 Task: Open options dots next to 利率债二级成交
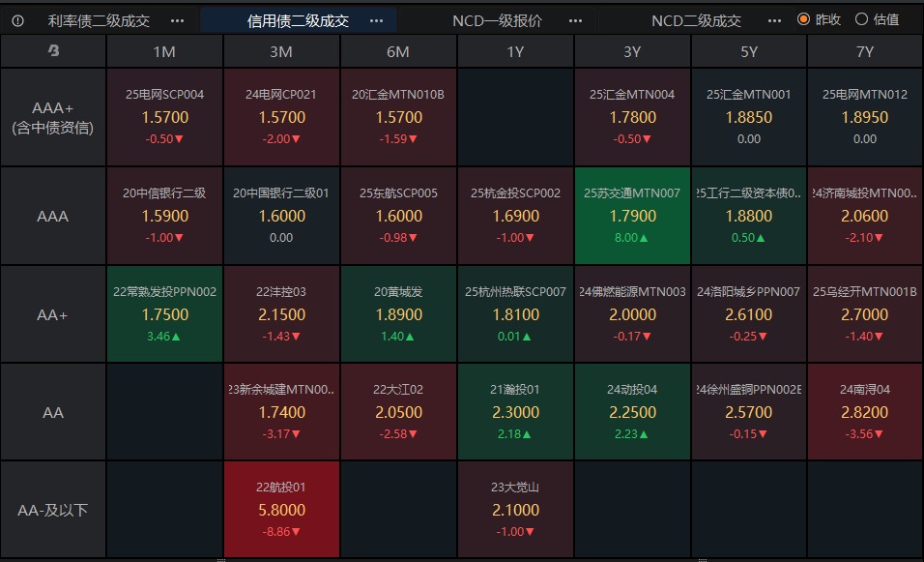point(177,21)
